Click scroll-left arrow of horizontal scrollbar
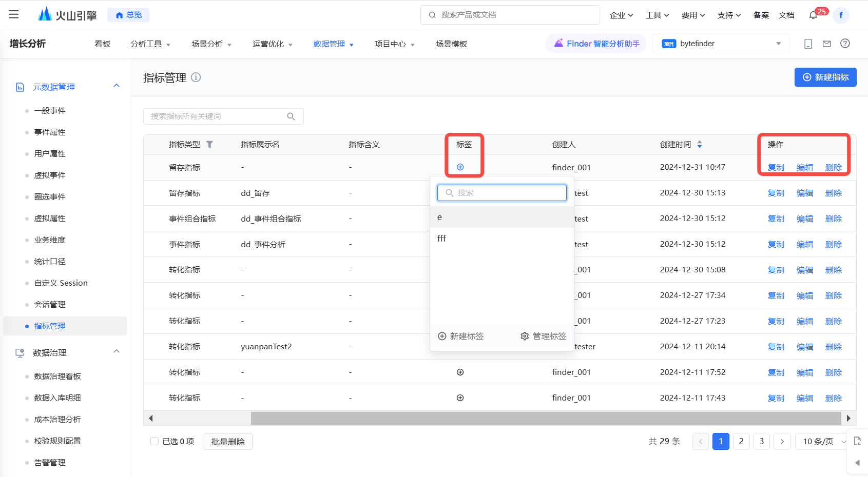This screenshot has width=868, height=477. (x=150, y=418)
